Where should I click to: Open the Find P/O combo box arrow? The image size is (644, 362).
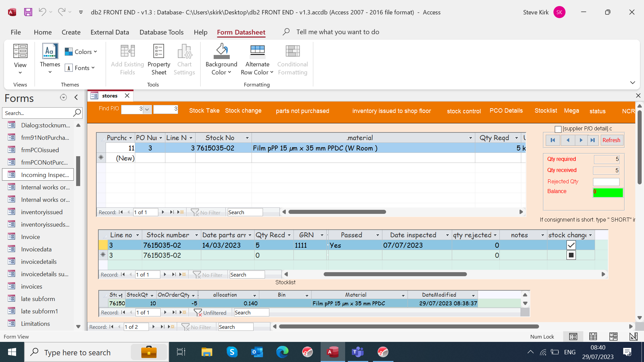click(147, 109)
